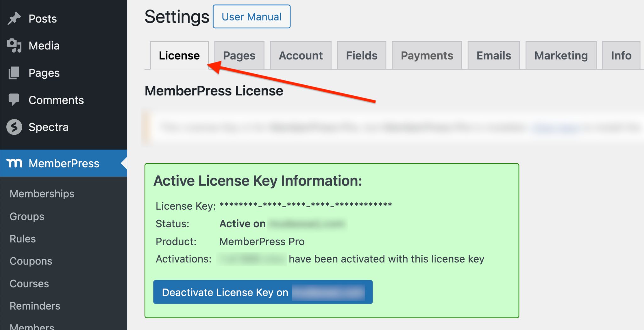The image size is (644, 330).
Task: Switch to the Payments tab
Action: point(427,55)
